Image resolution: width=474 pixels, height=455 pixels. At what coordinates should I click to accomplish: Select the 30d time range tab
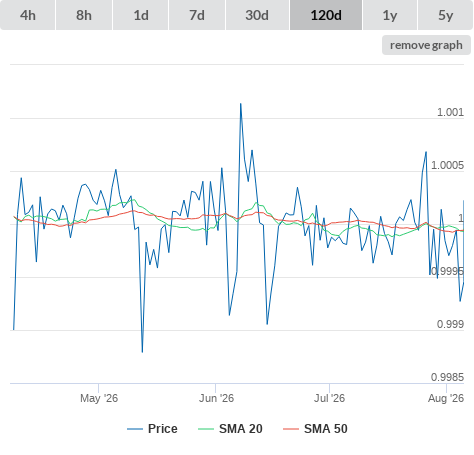point(257,15)
